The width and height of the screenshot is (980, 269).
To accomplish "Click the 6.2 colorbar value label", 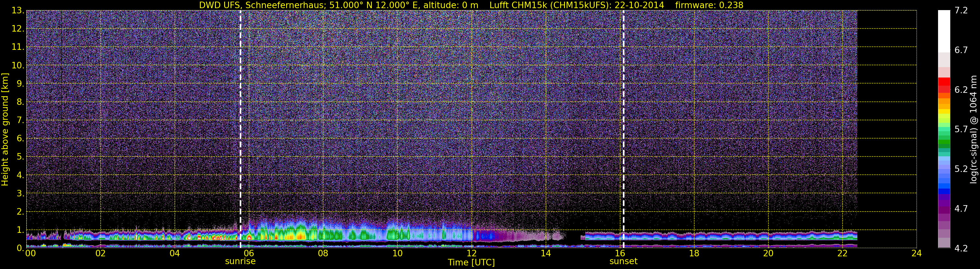I will coord(961,90).
